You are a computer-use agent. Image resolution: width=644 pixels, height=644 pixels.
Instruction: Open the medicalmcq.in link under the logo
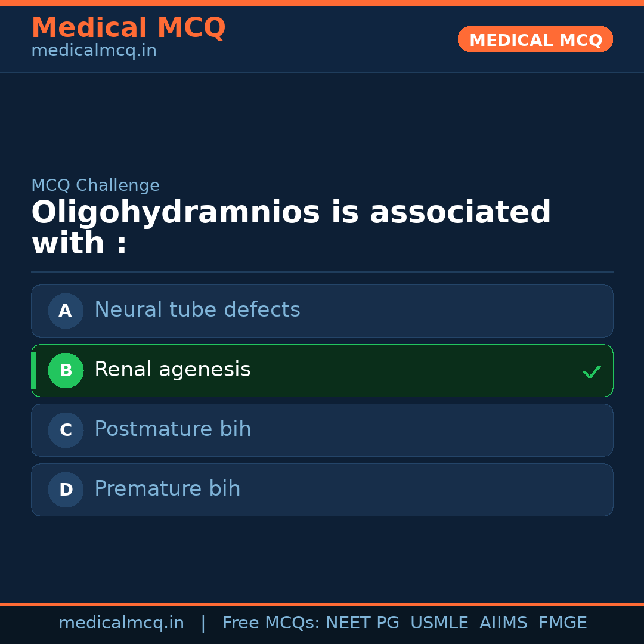[x=94, y=50]
